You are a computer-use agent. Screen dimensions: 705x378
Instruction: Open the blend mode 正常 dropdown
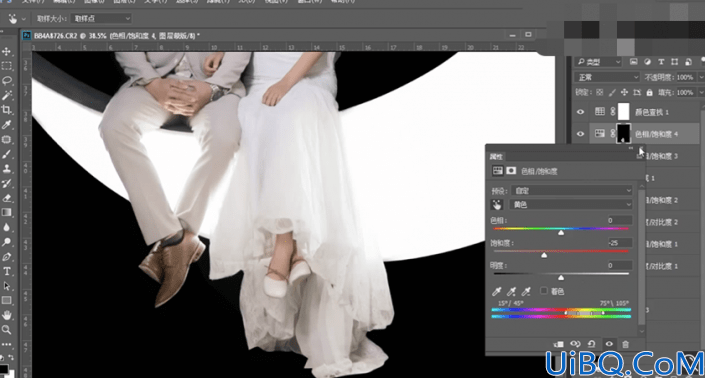607,77
